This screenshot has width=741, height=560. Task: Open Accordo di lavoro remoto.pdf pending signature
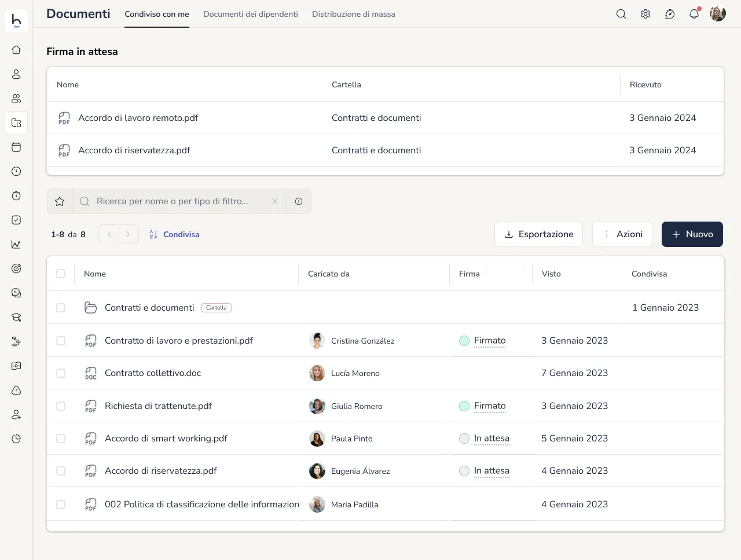click(138, 118)
